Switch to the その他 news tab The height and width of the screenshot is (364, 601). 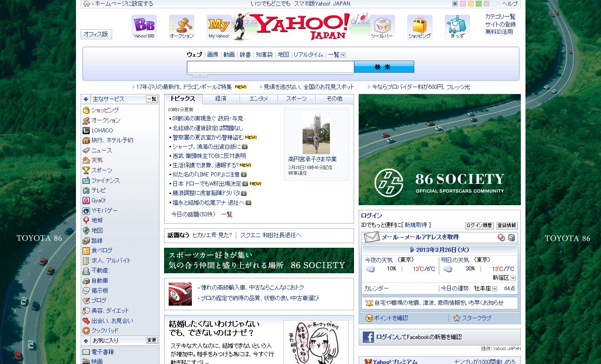click(x=334, y=99)
